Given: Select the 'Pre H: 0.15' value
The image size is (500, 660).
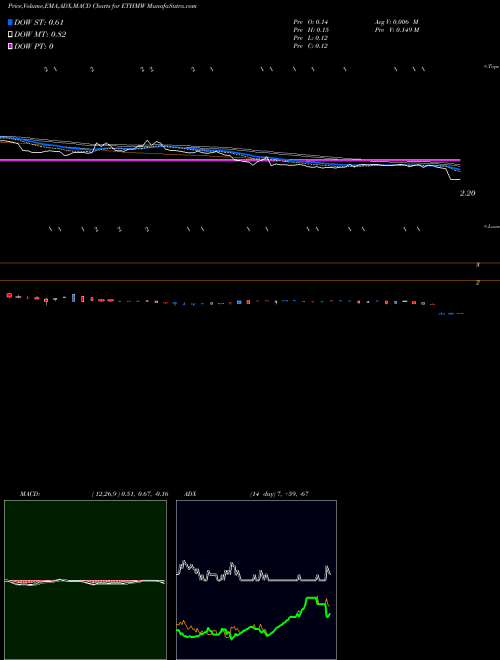Looking at the screenshot, I should (311, 30).
